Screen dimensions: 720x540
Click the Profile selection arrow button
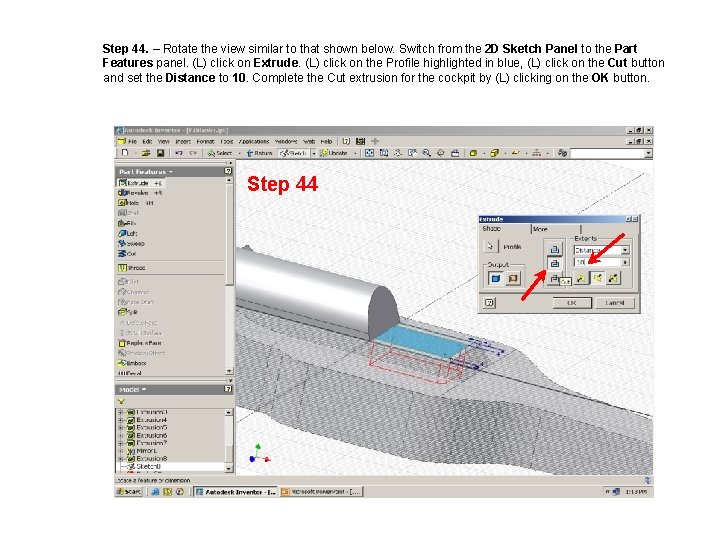490,246
